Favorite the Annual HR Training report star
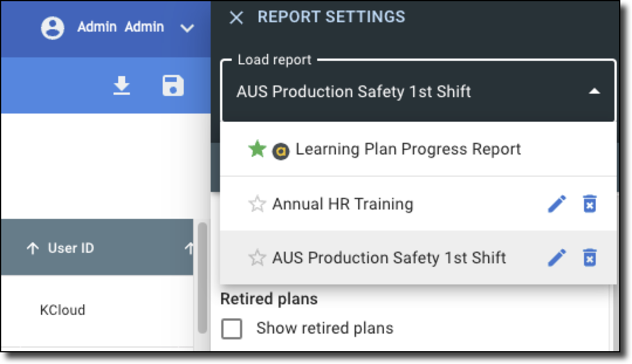632x364 pixels. tap(257, 204)
